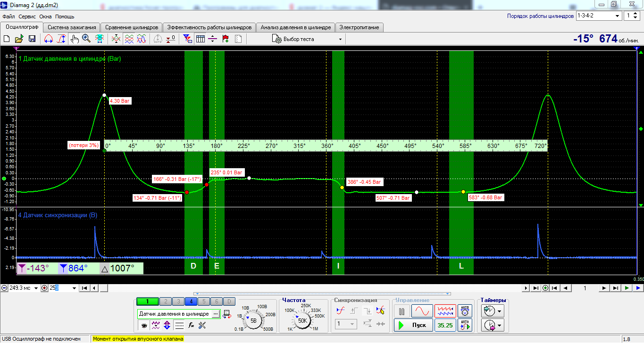This screenshot has height=343, width=644.
Task: Open the Помощь menu
Action: (65, 16)
